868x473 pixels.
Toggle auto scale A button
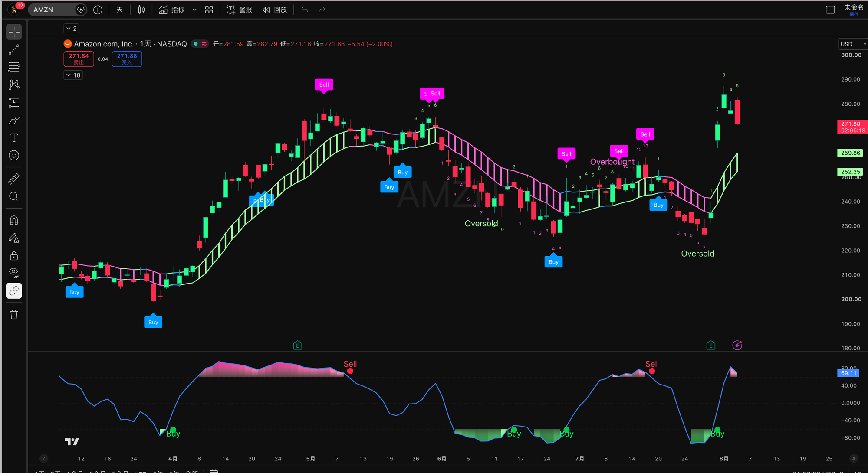pos(854,458)
